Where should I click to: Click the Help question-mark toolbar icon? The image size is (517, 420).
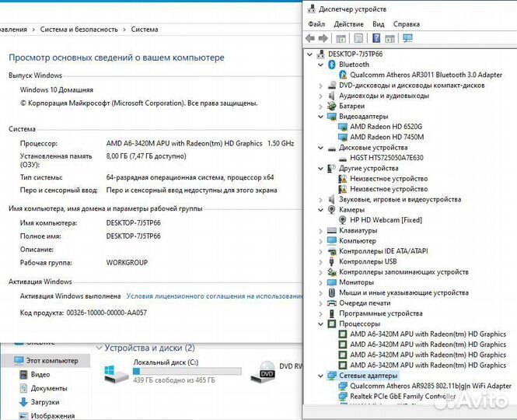376,39
